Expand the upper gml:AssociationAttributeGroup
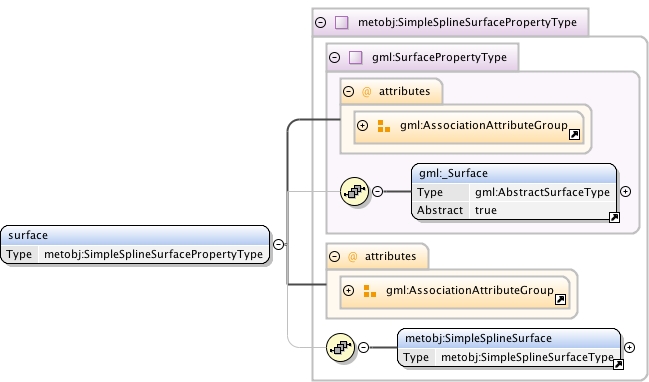This screenshot has height=382, width=649. pyautogui.click(x=363, y=125)
